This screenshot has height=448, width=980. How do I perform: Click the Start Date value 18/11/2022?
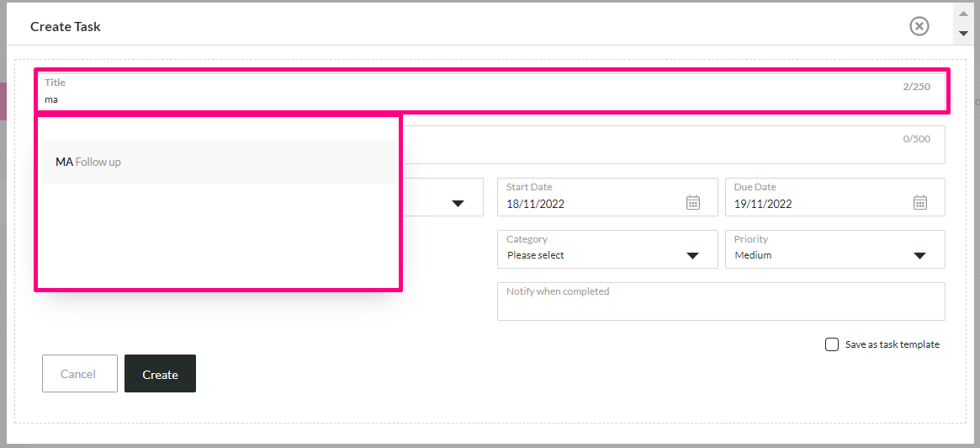[x=536, y=204]
